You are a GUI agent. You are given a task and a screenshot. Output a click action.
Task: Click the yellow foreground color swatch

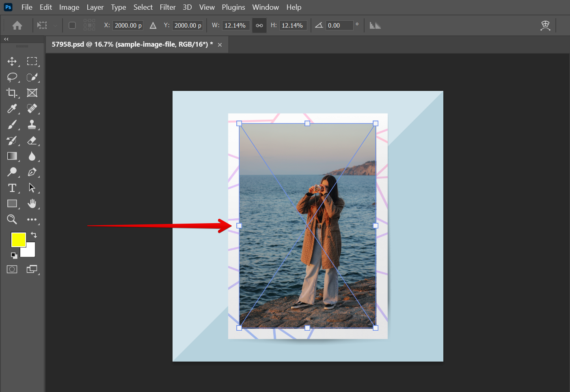tap(18, 239)
